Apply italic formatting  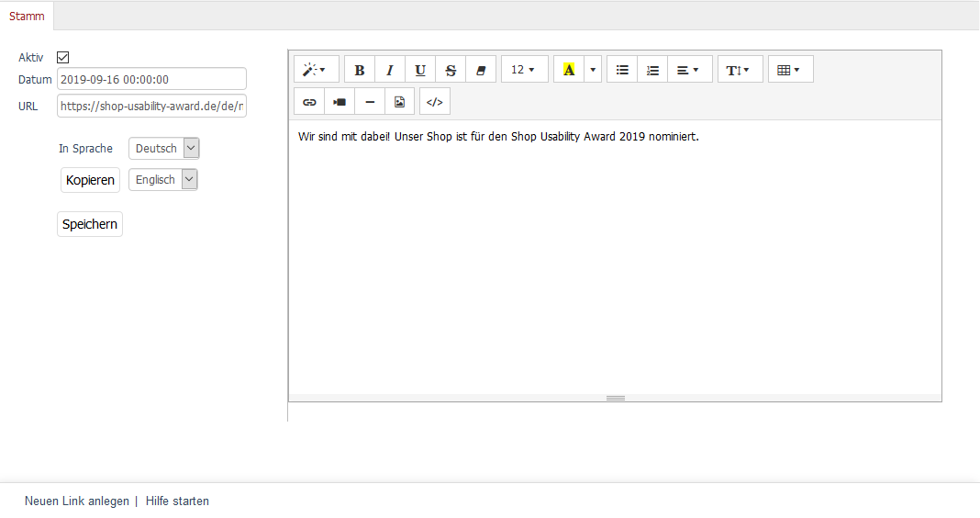pos(390,70)
